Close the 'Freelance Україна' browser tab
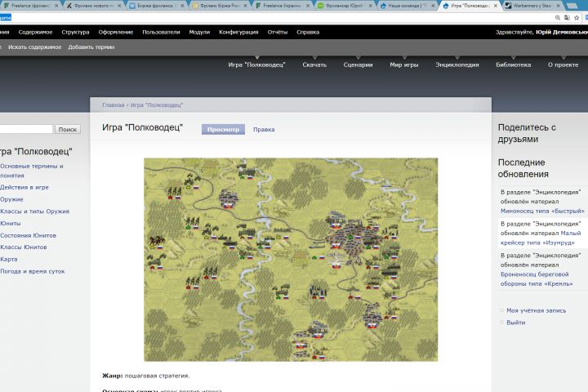Image resolution: width=588 pixels, height=392 pixels. pos(308,6)
